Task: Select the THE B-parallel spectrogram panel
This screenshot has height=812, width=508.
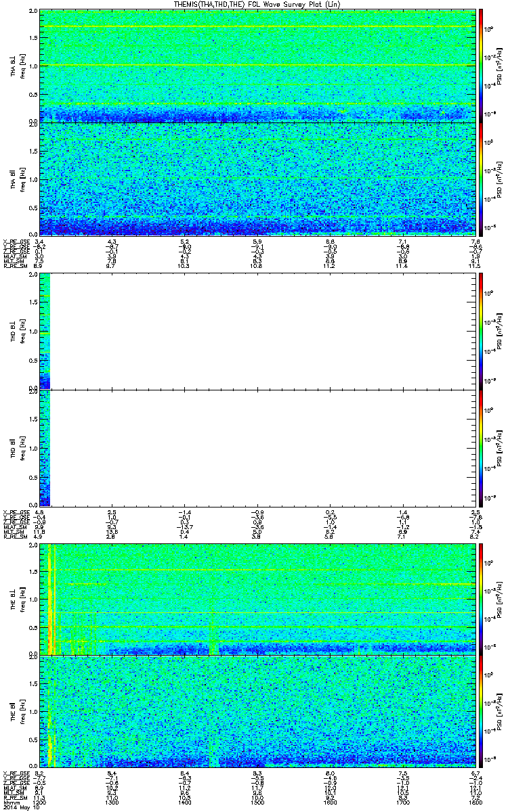Action: coord(257,710)
